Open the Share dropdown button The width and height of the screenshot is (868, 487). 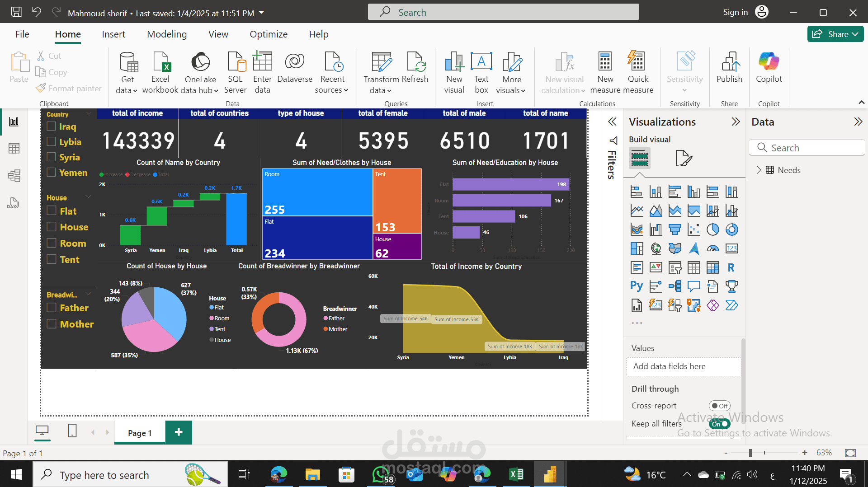pyautogui.click(x=835, y=34)
